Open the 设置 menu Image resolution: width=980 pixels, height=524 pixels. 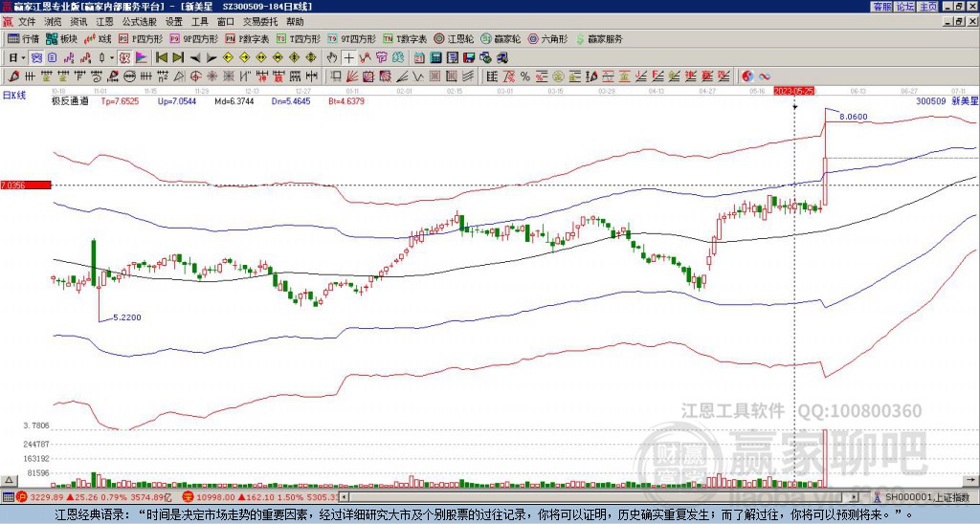tap(174, 22)
